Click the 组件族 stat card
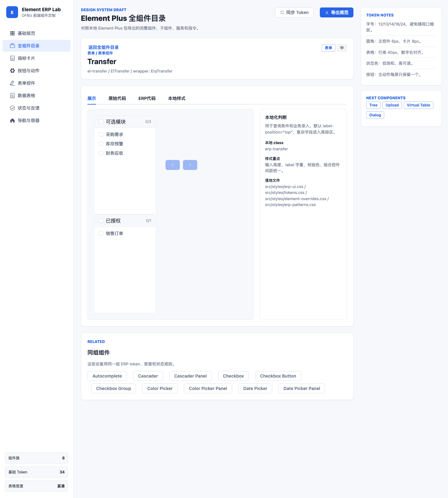Screen dimensions: 448x498 (36, 458)
